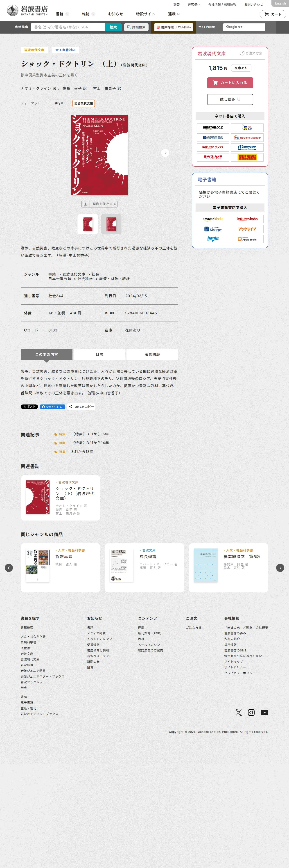Image resolution: width=289 pixels, height=868 pixels.
Task: Open the 貨幣再考 book card
Action: [61, 568]
